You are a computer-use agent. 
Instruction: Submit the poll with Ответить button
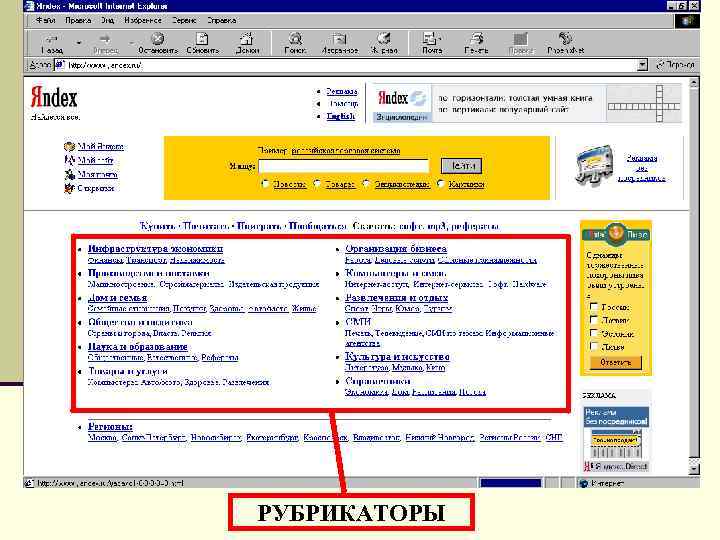click(x=615, y=362)
